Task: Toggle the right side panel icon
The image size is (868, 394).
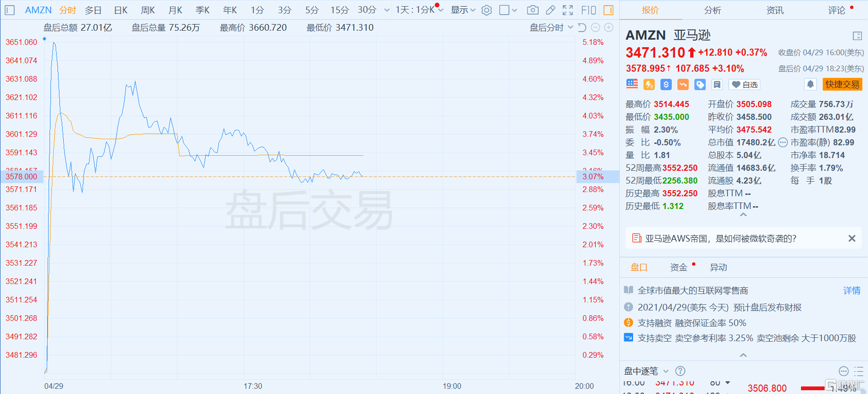Action: [x=609, y=10]
